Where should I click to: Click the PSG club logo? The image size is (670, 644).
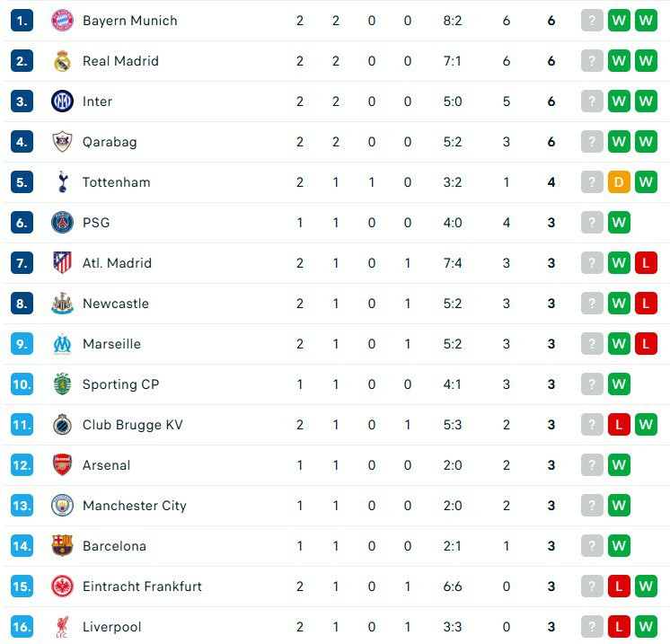[62, 222]
